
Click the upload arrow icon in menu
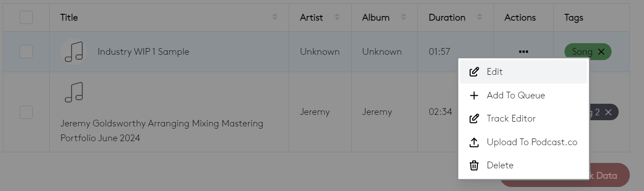point(474,142)
